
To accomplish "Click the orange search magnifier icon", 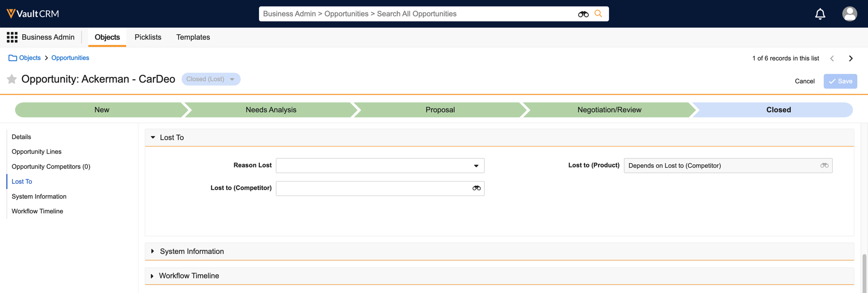I will coord(598,14).
